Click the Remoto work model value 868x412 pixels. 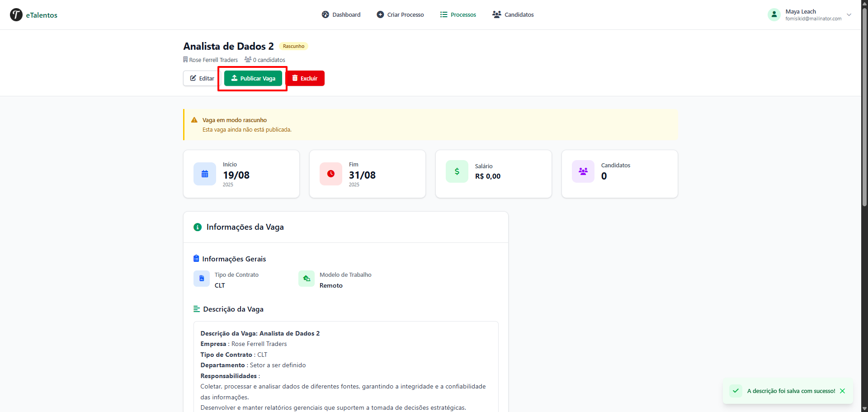tap(331, 285)
